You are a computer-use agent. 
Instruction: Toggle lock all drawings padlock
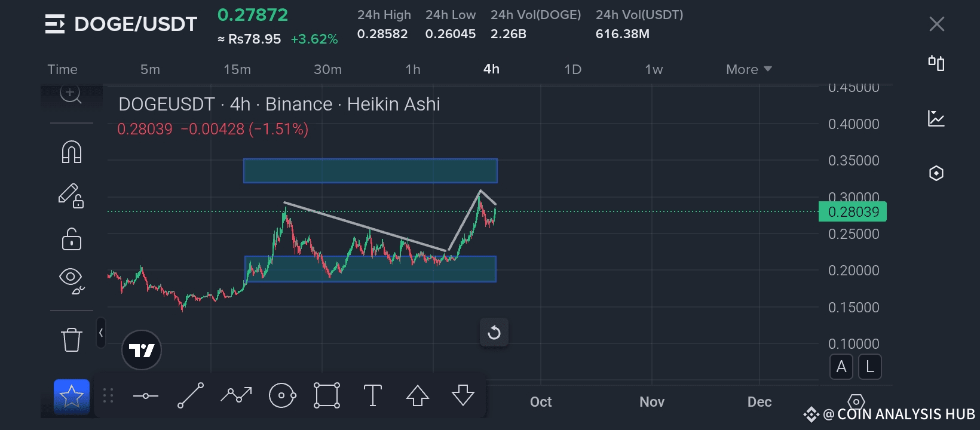click(x=72, y=239)
